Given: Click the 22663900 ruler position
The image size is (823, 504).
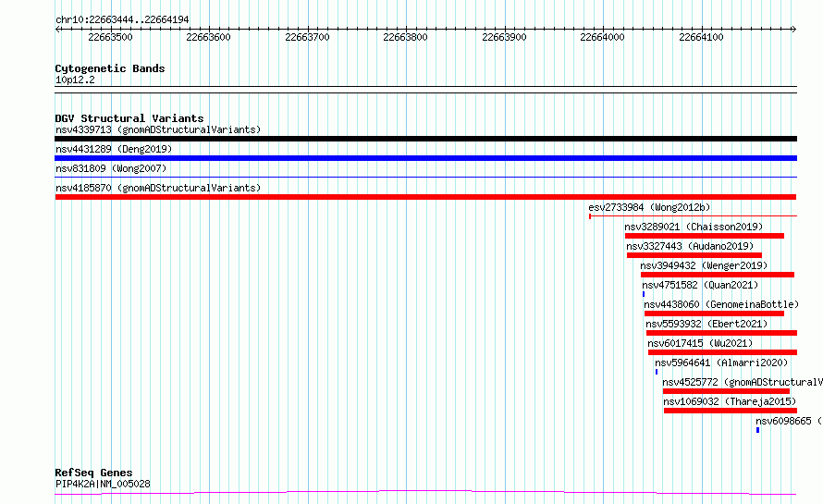Looking at the screenshot, I should [504, 37].
